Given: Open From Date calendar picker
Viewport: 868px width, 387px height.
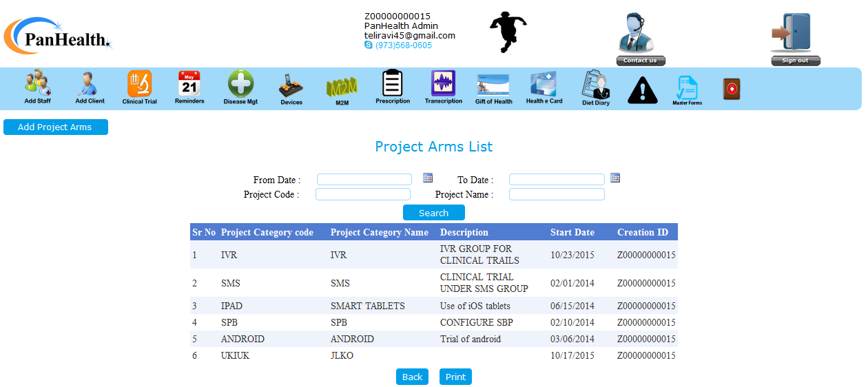Looking at the screenshot, I should tap(428, 178).
